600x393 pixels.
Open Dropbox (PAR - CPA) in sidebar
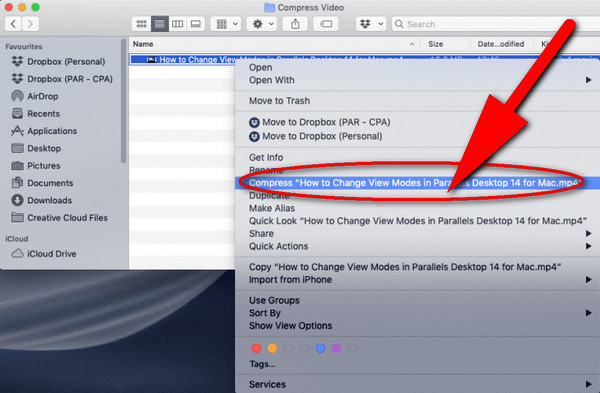click(x=62, y=79)
